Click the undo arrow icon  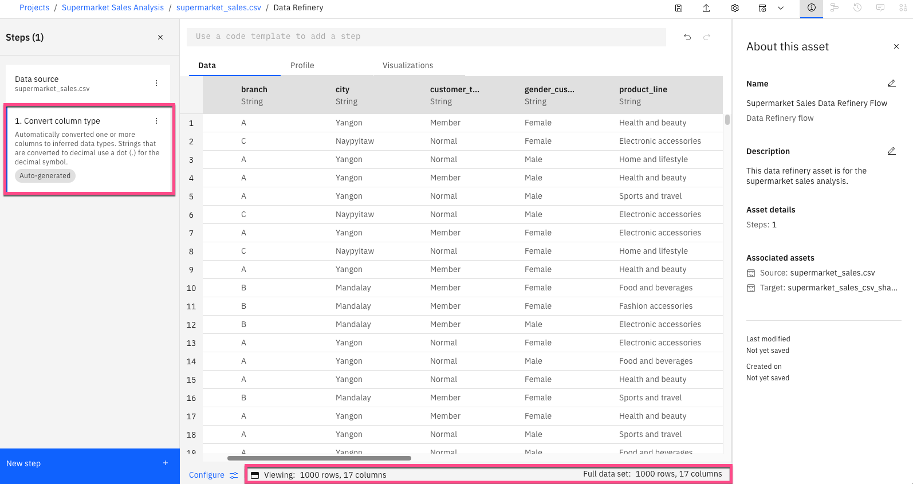click(x=687, y=37)
